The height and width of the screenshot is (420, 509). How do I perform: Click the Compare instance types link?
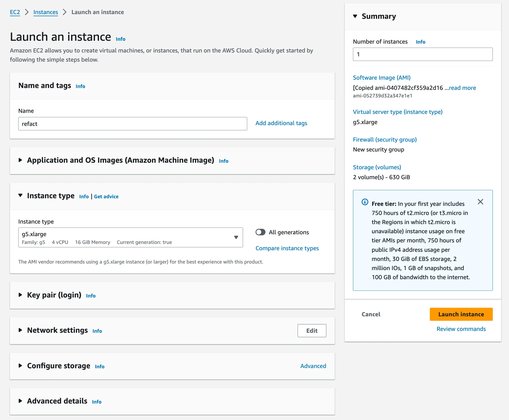(x=287, y=248)
